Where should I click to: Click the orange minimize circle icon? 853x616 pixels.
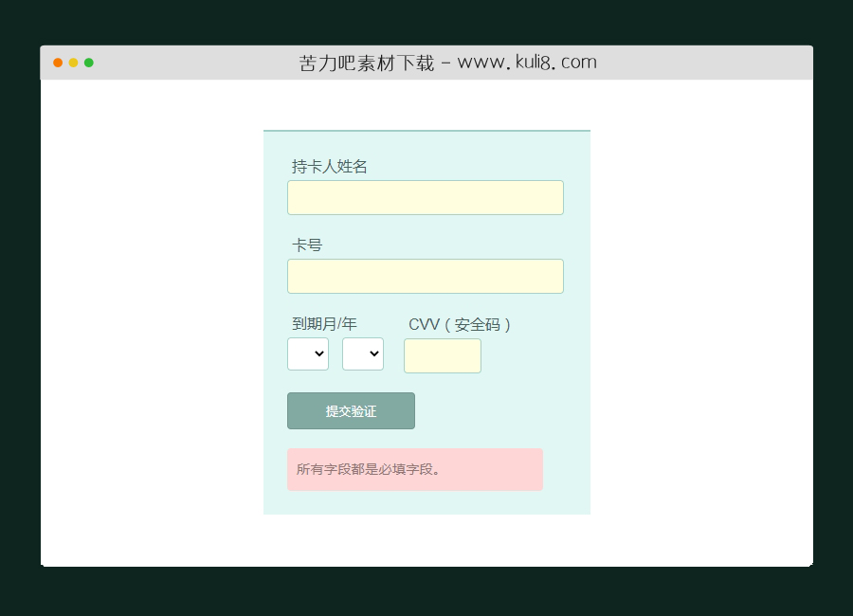pos(73,62)
